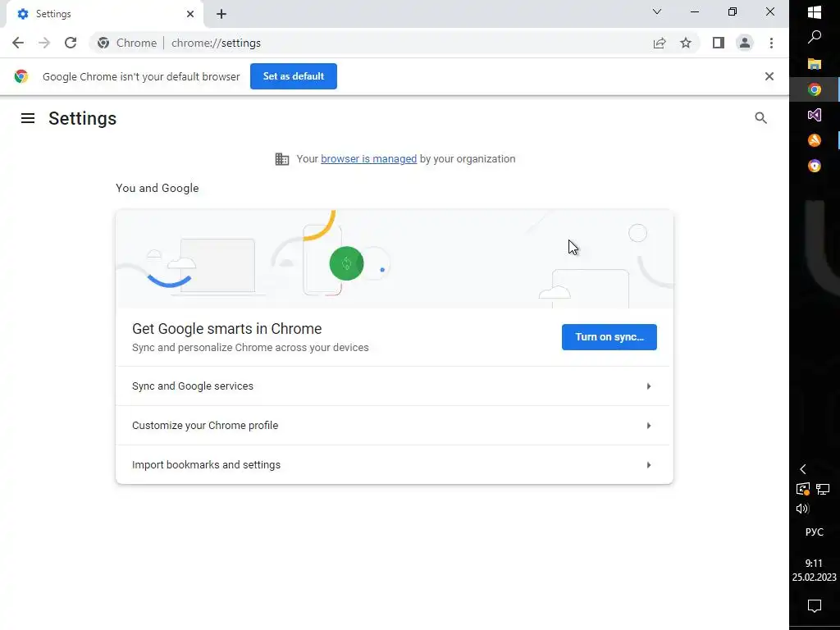840x630 pixels.
Task: Open the tab search dropdown chevron
Action: 657,12
